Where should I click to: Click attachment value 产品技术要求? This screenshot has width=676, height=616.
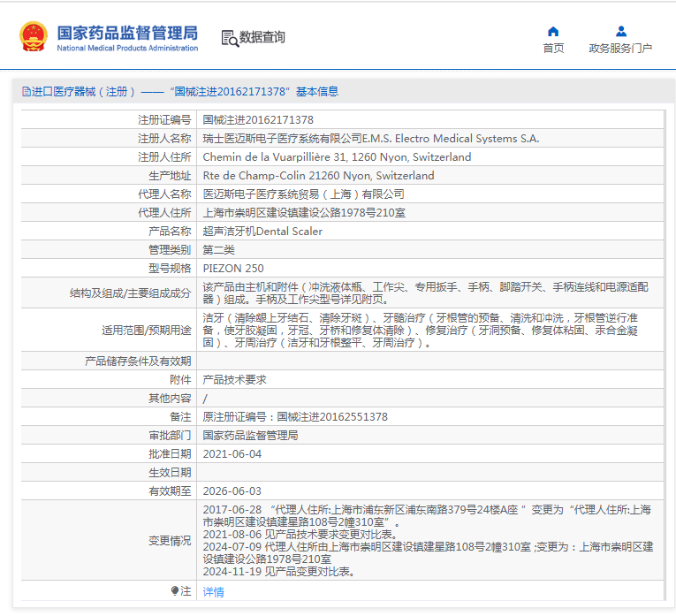(234, 380)
